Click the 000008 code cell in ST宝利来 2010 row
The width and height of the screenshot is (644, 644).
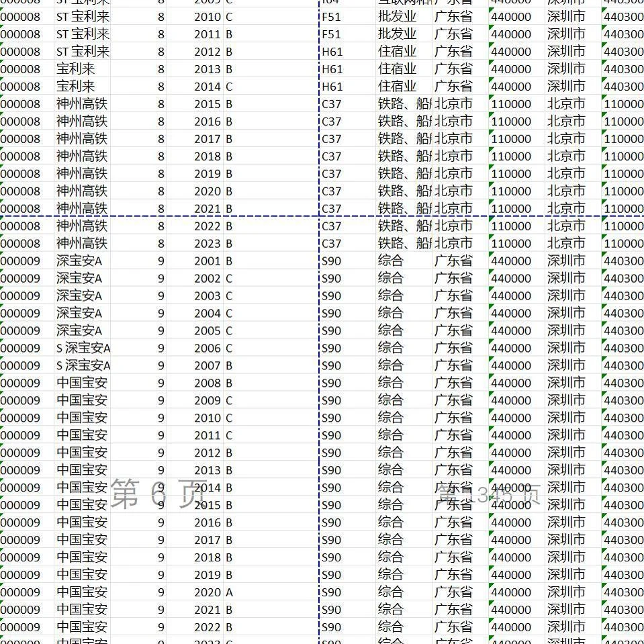tap(27, 17)
